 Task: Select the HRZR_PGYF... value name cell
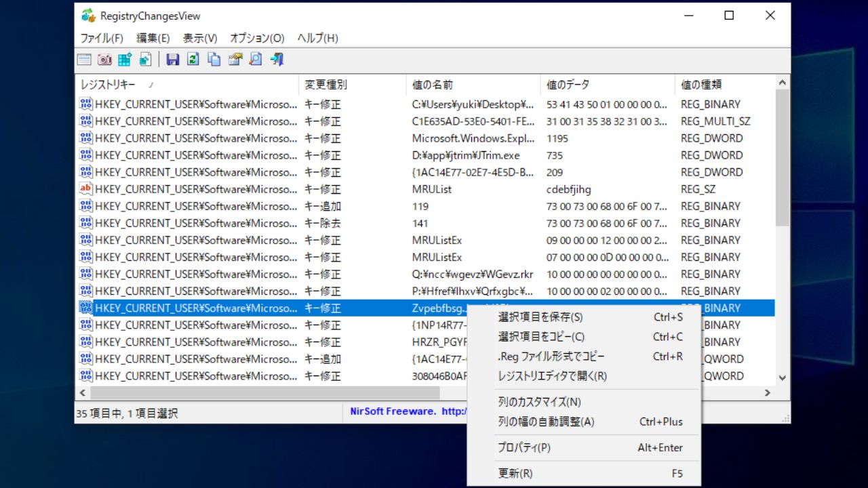tap(440, 342)
